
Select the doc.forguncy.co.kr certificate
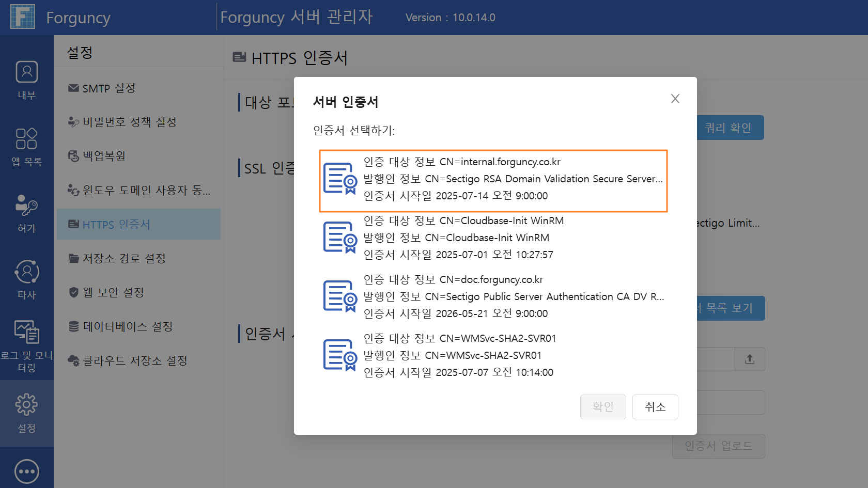tap(493, 296)
